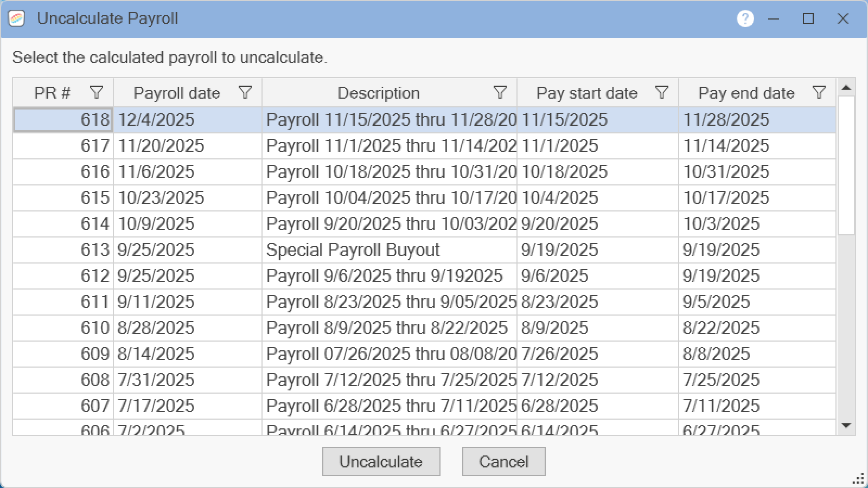This screenshot has width=868, height=488.
Task: Click the application icon in title bar
Action: pos(17,19)
